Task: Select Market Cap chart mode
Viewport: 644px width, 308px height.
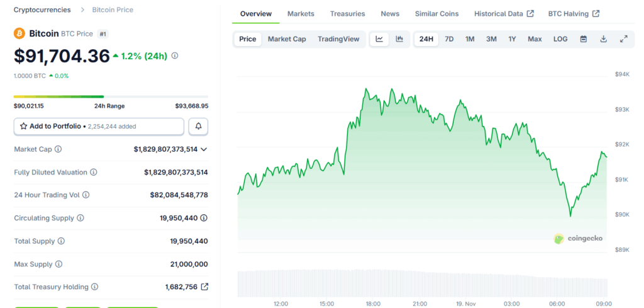Action: [x=287, y=39]
